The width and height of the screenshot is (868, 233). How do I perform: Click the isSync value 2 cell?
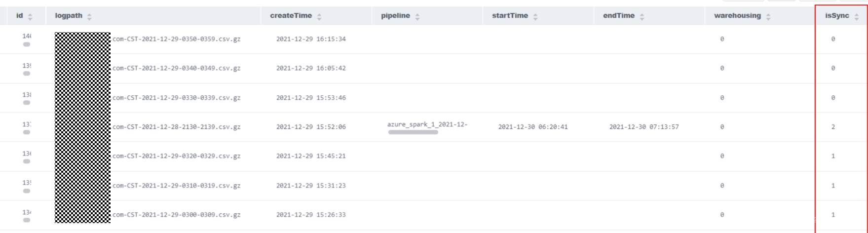point(833,127)
